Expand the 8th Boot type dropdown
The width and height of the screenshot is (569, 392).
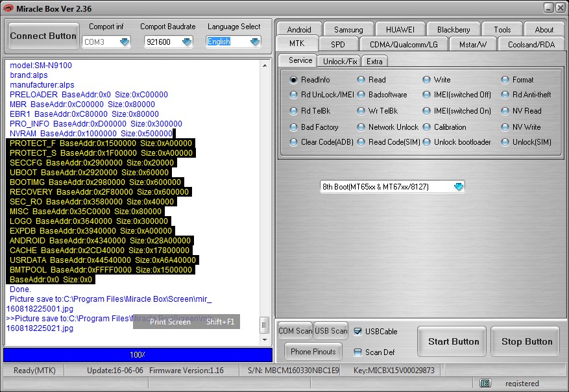coord(459,186)
